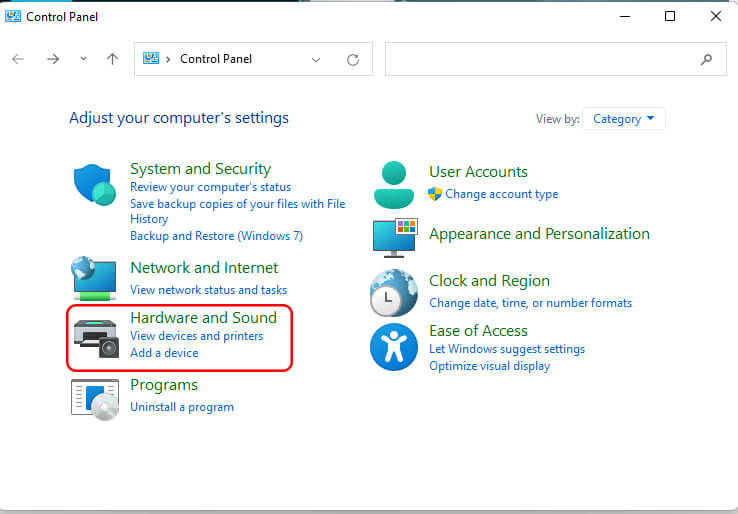The width and height of the screenshot is (738, 514).
Task: Click the User Accounts person icon
Action: click(393, 183)
